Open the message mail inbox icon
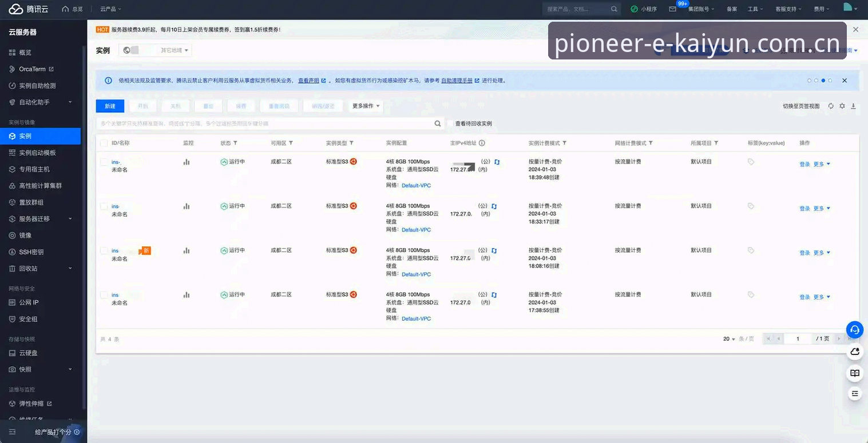This screenshot has height=443, width=868. tap(673, 9)
